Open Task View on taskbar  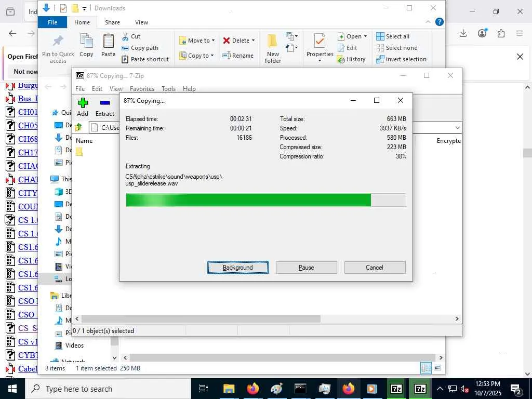point(204,389)
